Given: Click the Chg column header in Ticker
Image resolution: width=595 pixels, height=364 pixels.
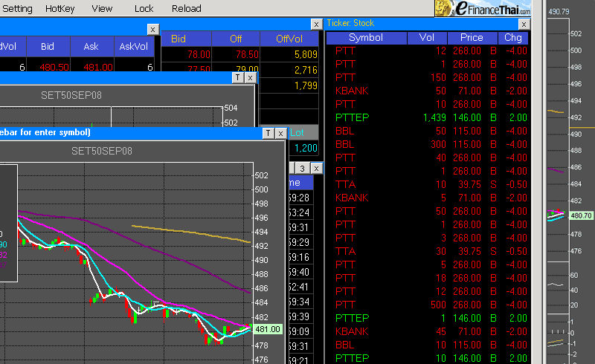Looking at the screenshot, I should [x=512, y=38].
